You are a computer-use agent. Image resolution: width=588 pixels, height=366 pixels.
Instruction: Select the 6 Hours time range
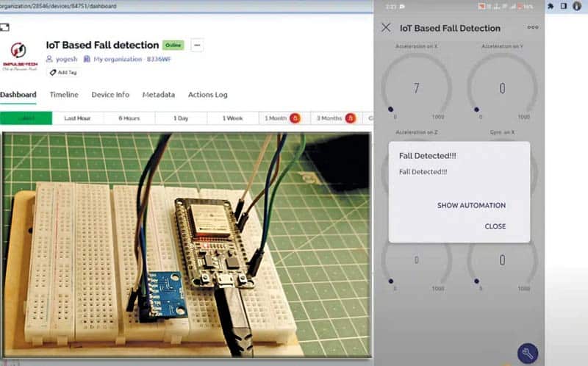point(129,118)
